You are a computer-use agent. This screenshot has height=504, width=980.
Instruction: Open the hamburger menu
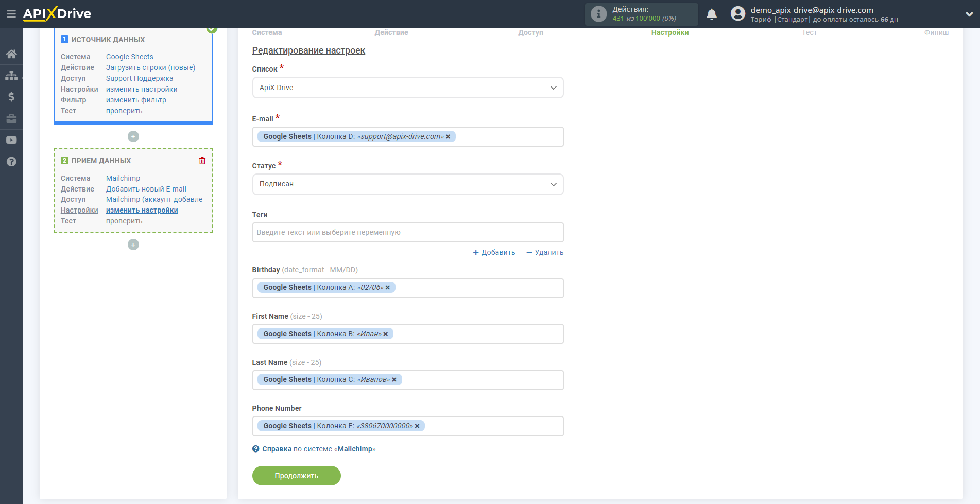(x=11, y=14)
